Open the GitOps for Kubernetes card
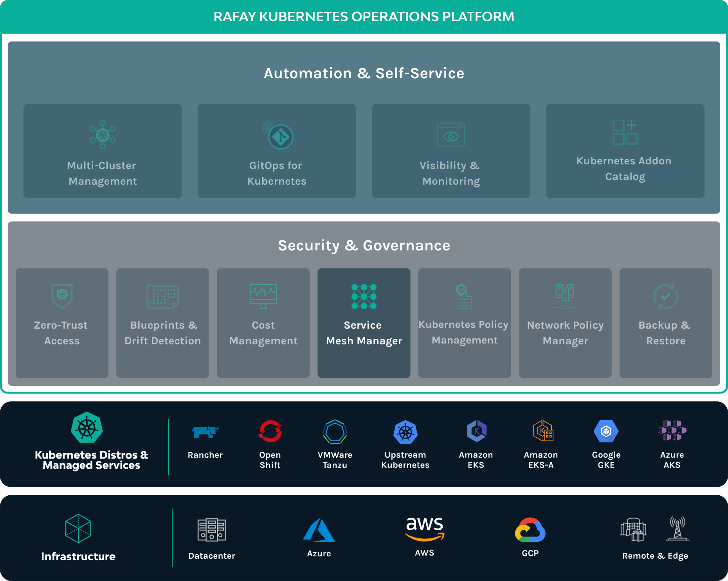Screen dimensions: 728x581 click(277, 151)
